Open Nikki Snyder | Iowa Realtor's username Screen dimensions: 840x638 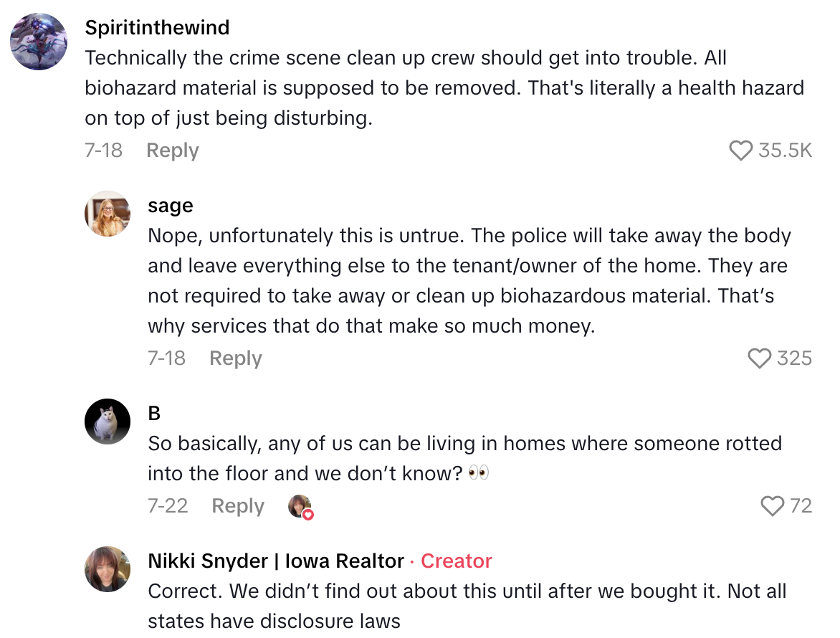[x=275, y=561]
